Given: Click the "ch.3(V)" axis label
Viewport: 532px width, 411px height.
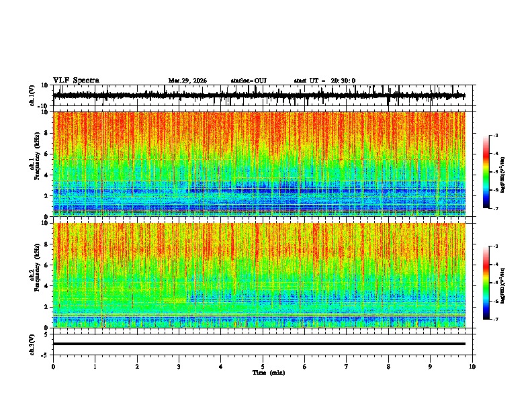Looking at the screenshot, I should pyautogui.click(x=32, y=345).
